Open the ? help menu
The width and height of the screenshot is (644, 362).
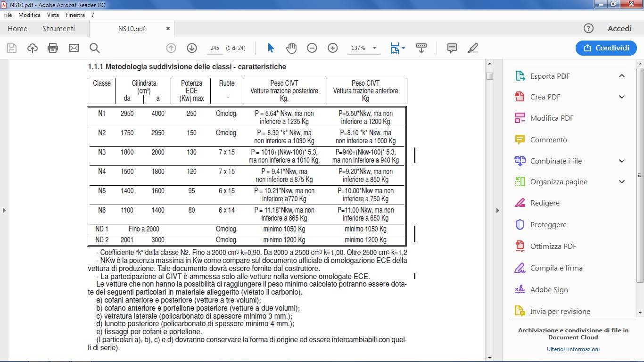point(93,15)
